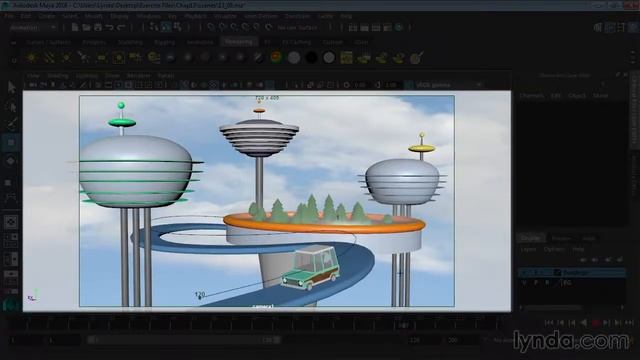Click the No Live Surface field
This screenshot has width=640, height=360.
pyautogui.click(x=297, y=27)
